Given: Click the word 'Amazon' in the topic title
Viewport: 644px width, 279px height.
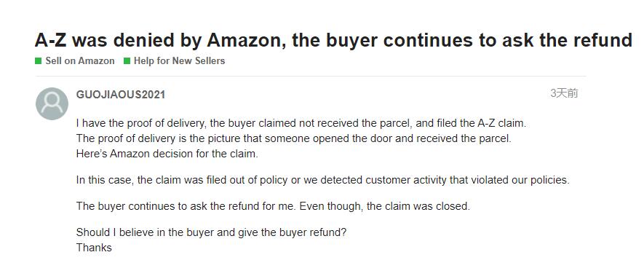Looking at the screenshot, I should click(246, 40).
